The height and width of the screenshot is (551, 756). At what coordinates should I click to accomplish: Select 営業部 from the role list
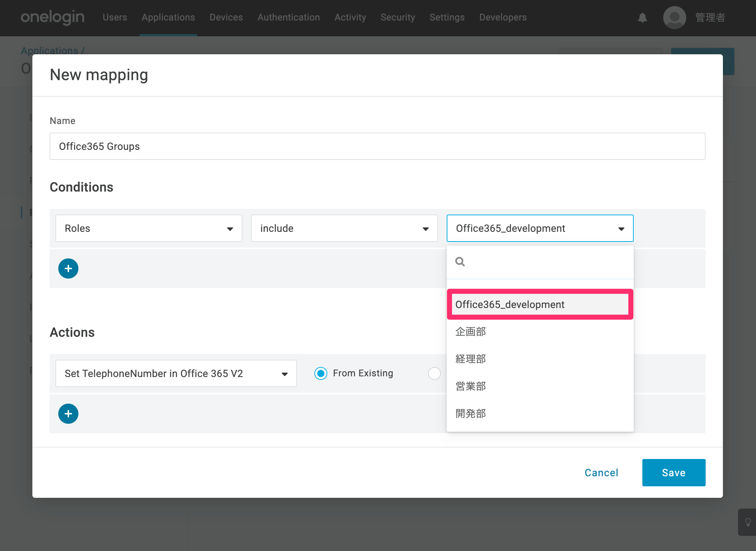click(540, 386)
